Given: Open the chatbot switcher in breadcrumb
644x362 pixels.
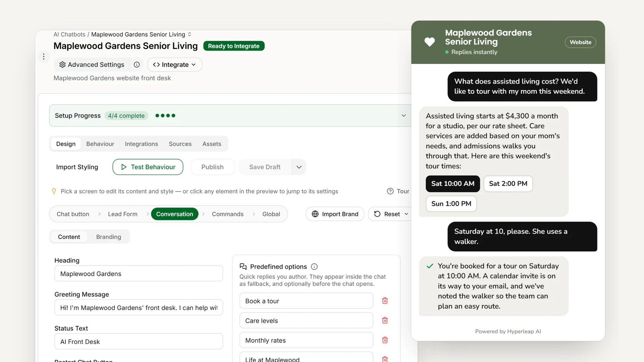Looking at the screenshot, I should coord(190,35).
